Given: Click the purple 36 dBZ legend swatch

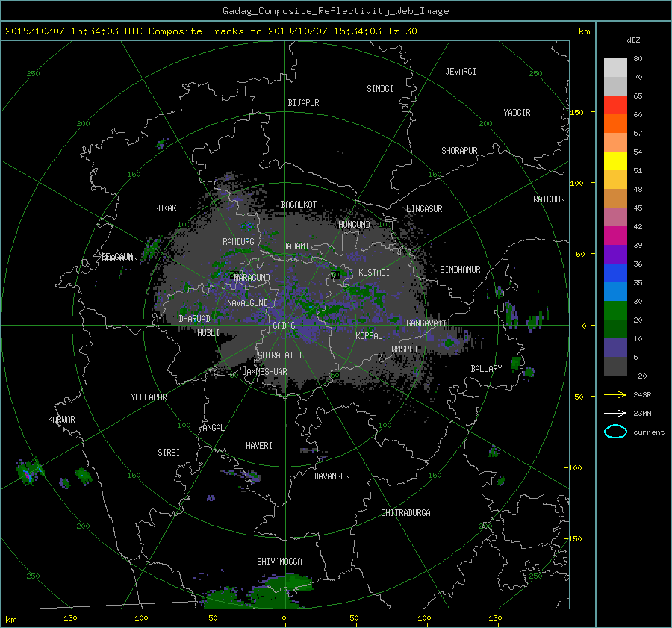Looking at the screenshot, I should (615, 254).
